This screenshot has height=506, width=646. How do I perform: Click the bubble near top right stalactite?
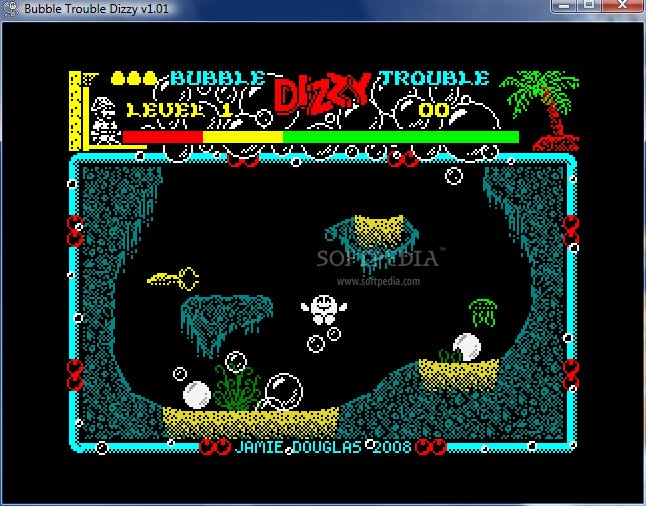[454, 176]
